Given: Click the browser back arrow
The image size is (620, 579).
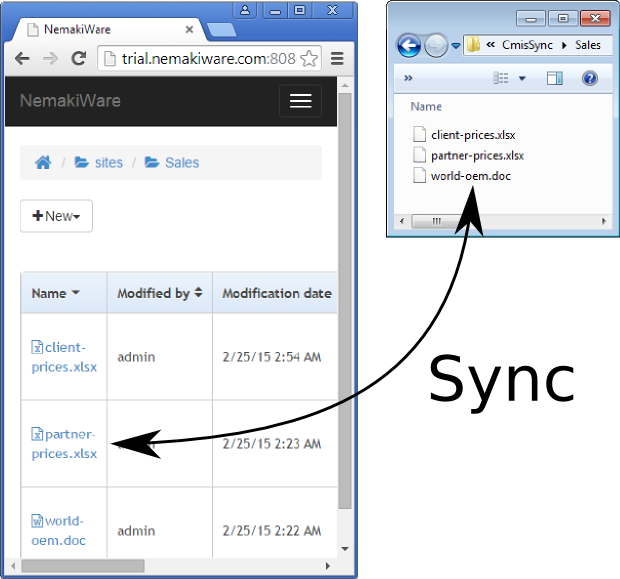Looking at the screenshot, I should (22, 59).
